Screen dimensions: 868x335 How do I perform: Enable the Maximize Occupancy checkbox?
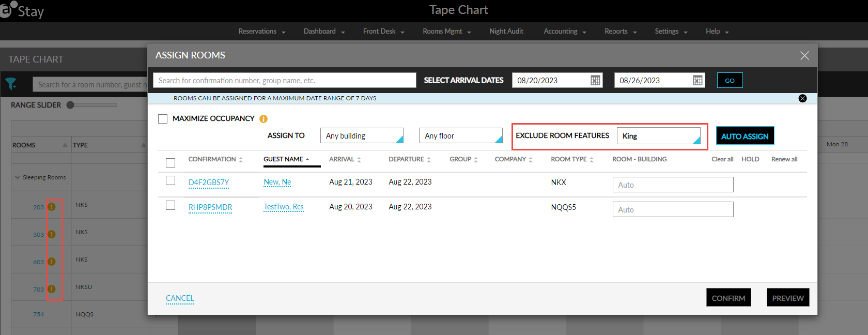click(x=163, y=119)
